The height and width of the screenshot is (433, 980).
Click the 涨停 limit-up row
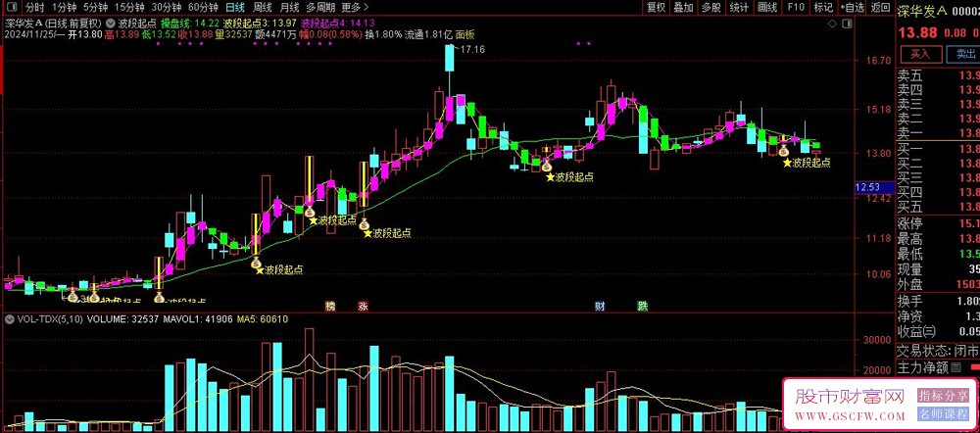tap(938, 223)
